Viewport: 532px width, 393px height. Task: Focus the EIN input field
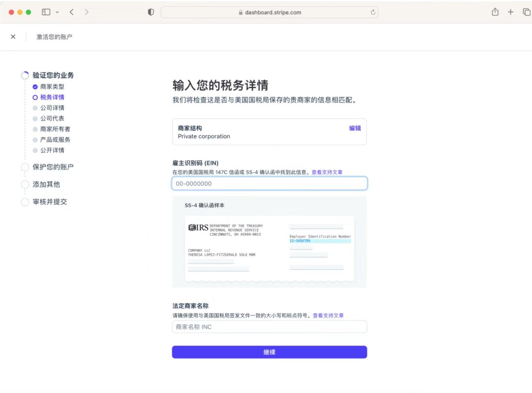[x=270, y=184]
